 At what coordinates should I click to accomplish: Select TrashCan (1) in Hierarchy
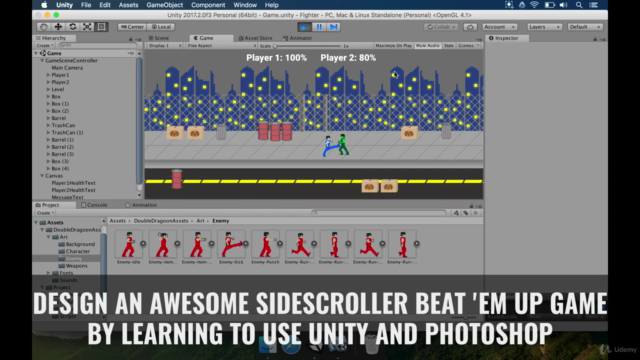coord(67,133)
